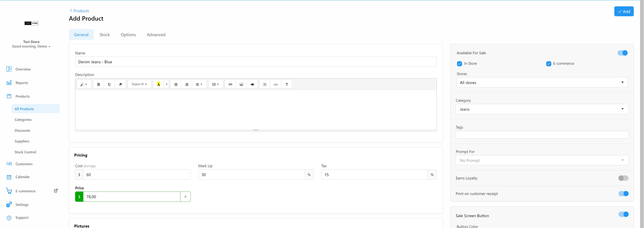Screen dimensions: 644x228
Task: Open the code view of the description
Action: point(276,84)
